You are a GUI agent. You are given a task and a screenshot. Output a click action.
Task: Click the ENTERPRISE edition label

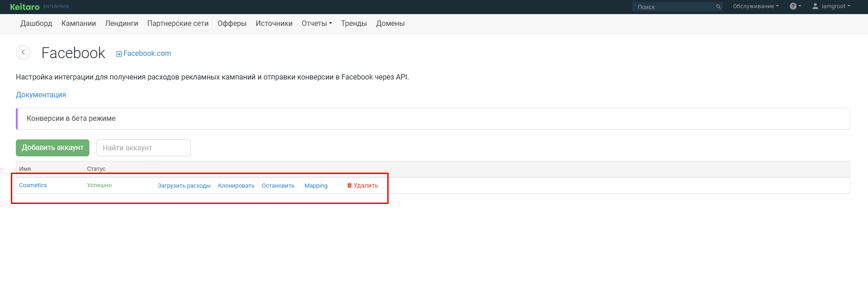(56, 7)
